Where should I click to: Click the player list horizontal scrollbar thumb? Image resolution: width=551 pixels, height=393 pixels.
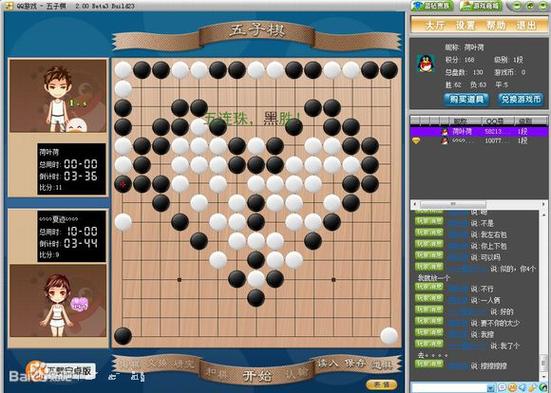click(x=453, y=204)
